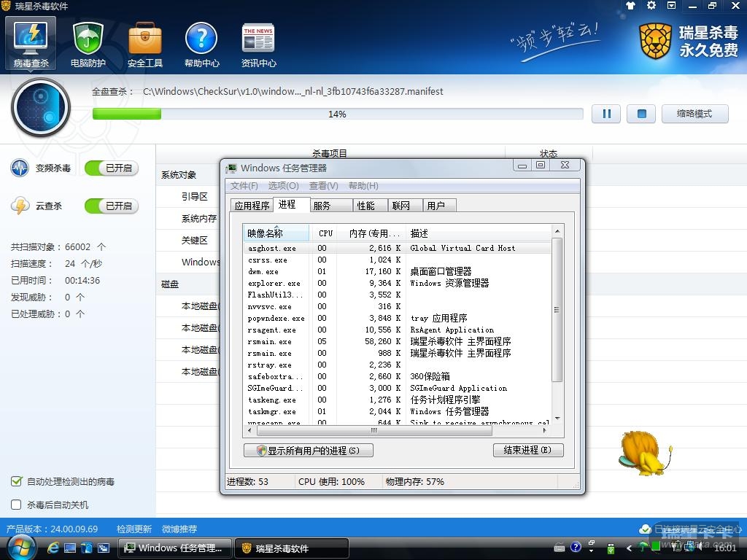Check 杀毒后自动关机 checkbox
747x560 pixels.
16,505
